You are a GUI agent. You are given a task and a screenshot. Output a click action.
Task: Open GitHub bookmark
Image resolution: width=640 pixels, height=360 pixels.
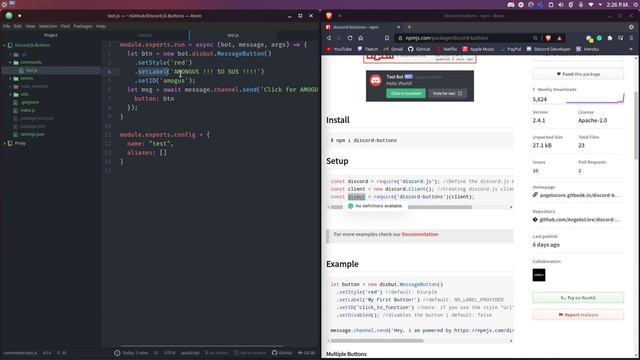419,49
